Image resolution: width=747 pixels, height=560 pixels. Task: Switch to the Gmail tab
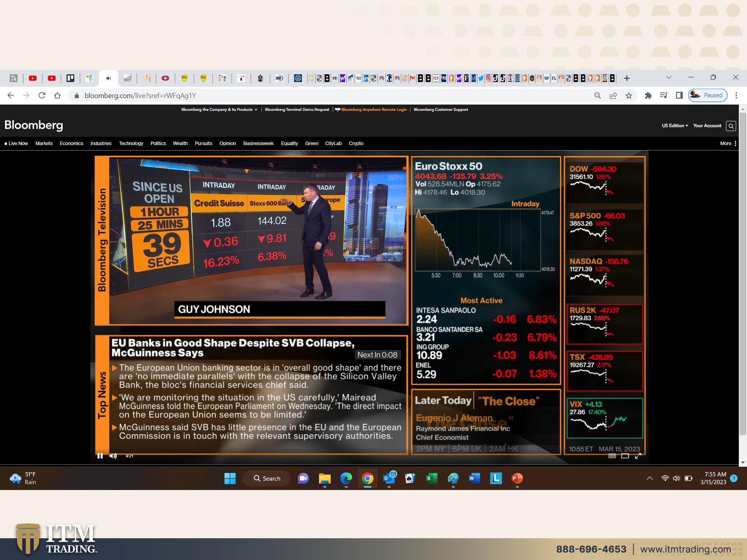pos(412,78)
